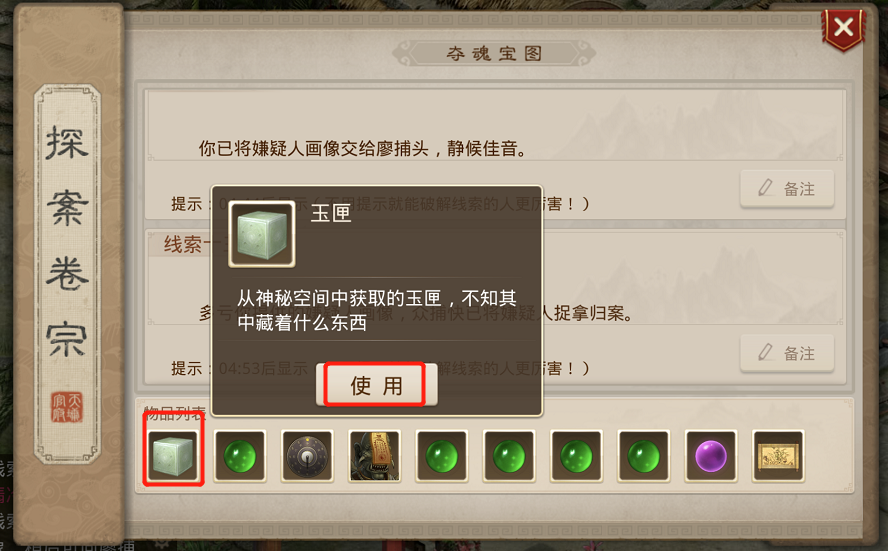The width and height of the screenshot is (888, 551).
Task: Select green orb directly left of purple orb
Action: pyautogui.click(x=644, y=456)
